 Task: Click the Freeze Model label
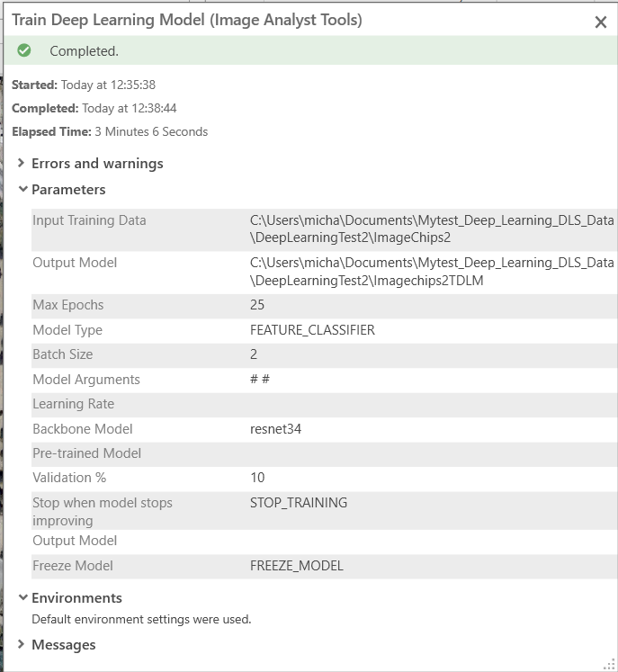pos(73,566)
